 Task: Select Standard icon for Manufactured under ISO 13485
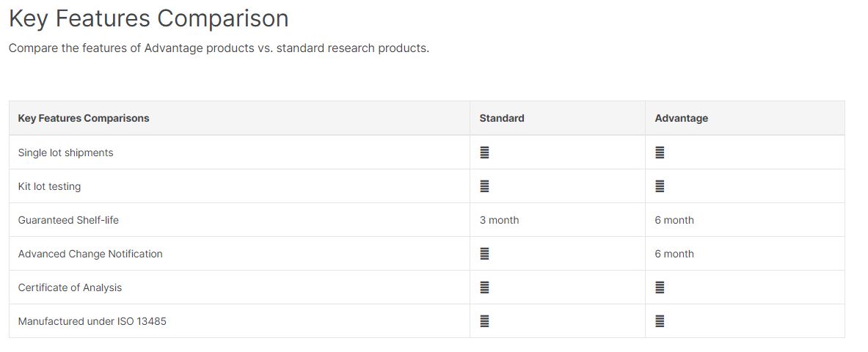pos(484,321)
